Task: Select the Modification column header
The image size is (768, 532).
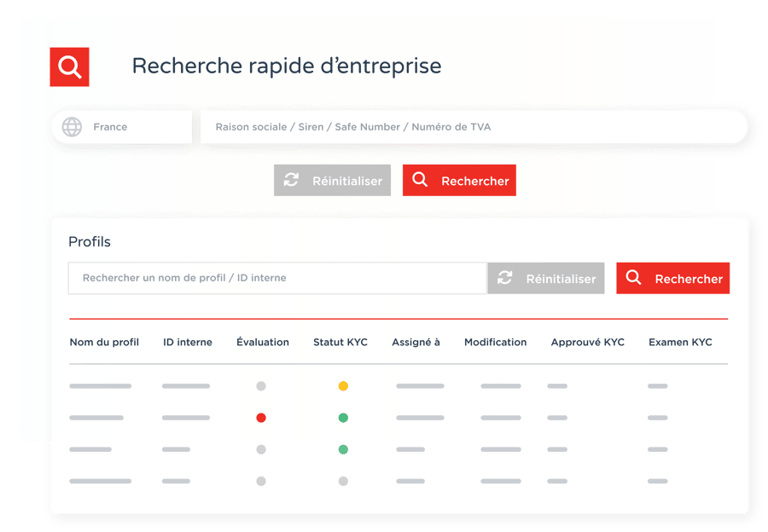Action: pyautogui.click(x=495, y=342)
